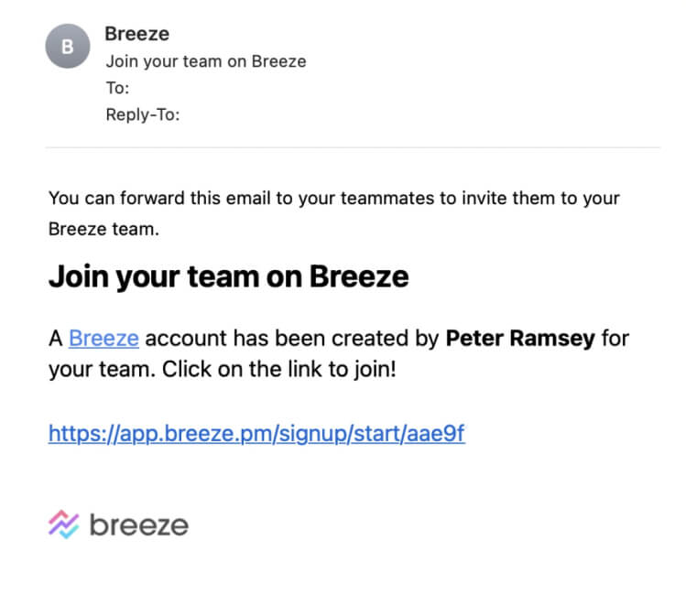Click the gray breeze wordmark in footer
Viewport: 686px width, 616px height.
(139, 524)
